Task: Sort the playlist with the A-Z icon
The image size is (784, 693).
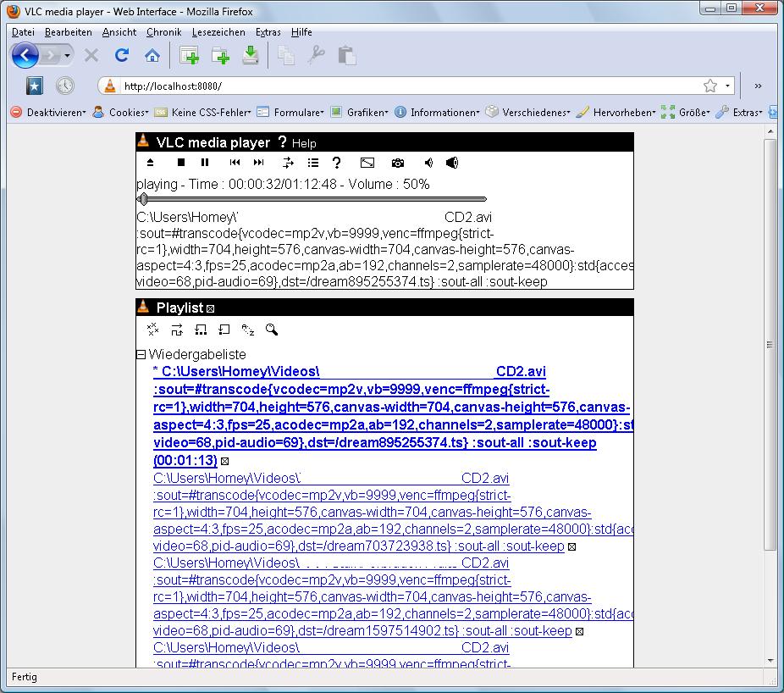Action: coord(248,330)
